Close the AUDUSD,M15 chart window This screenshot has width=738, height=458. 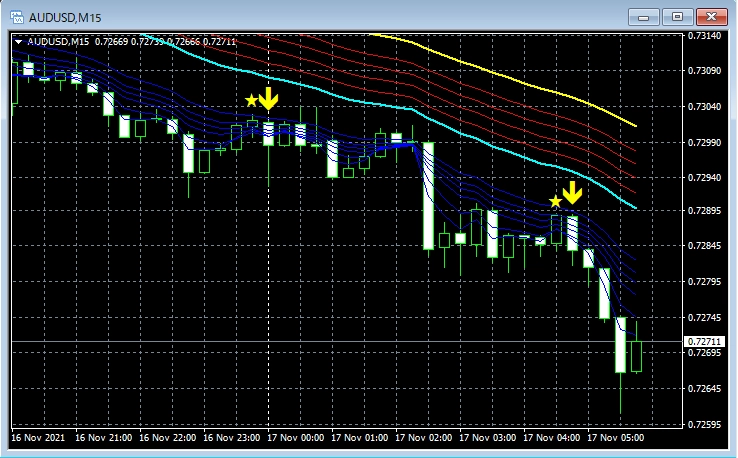(x=710, y=16)
